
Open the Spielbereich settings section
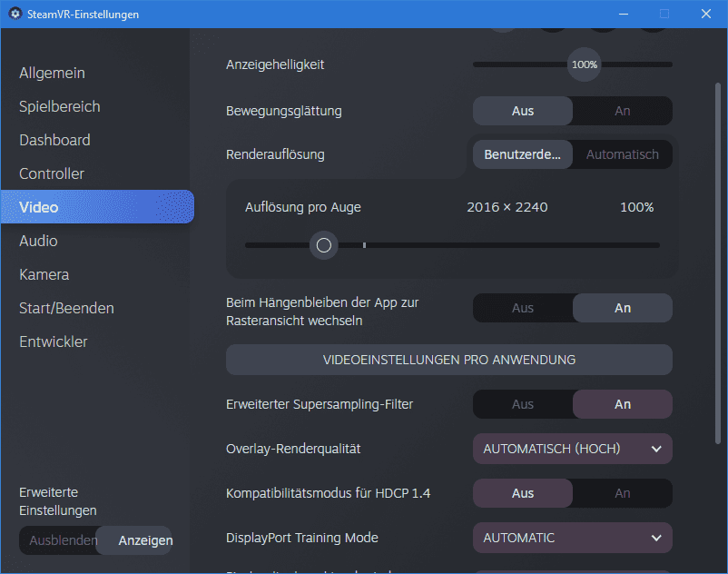click(x=59, y=106)
